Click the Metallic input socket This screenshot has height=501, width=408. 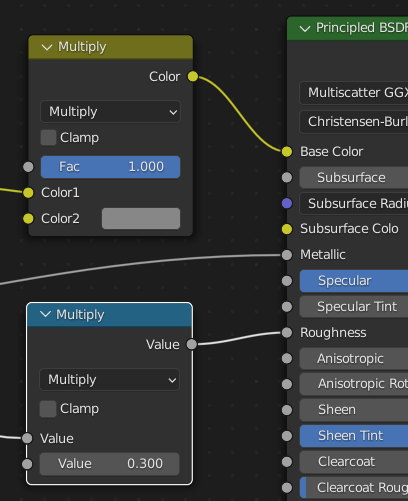pyautogui.click(x=287, y=255)
